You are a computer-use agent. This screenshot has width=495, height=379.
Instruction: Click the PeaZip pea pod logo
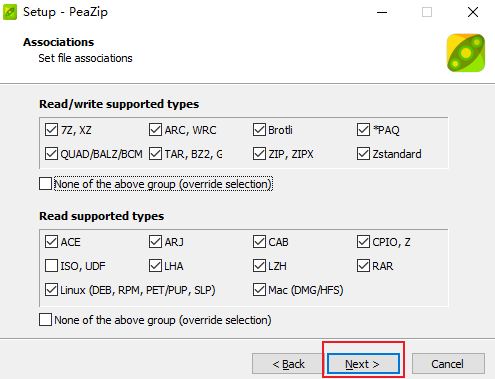tap(466, 53)
